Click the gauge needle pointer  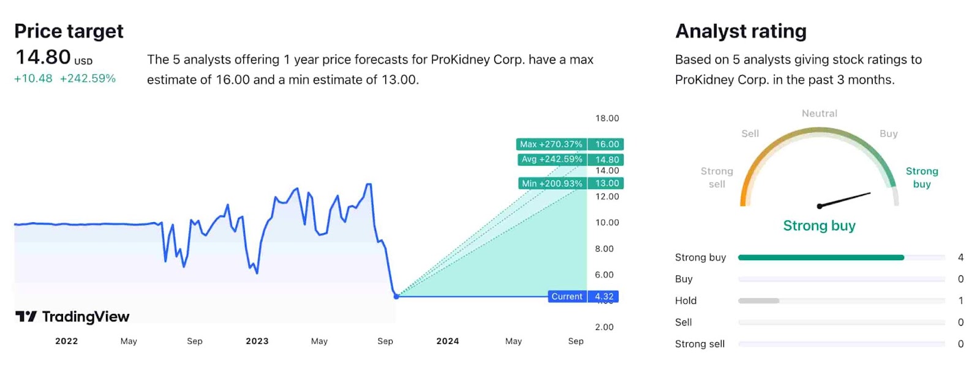[845, 200]
